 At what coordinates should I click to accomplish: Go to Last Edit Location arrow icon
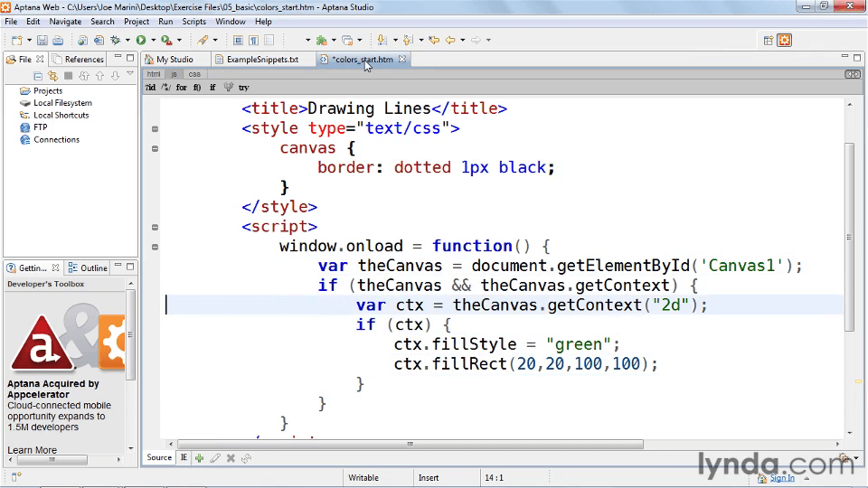434,40
